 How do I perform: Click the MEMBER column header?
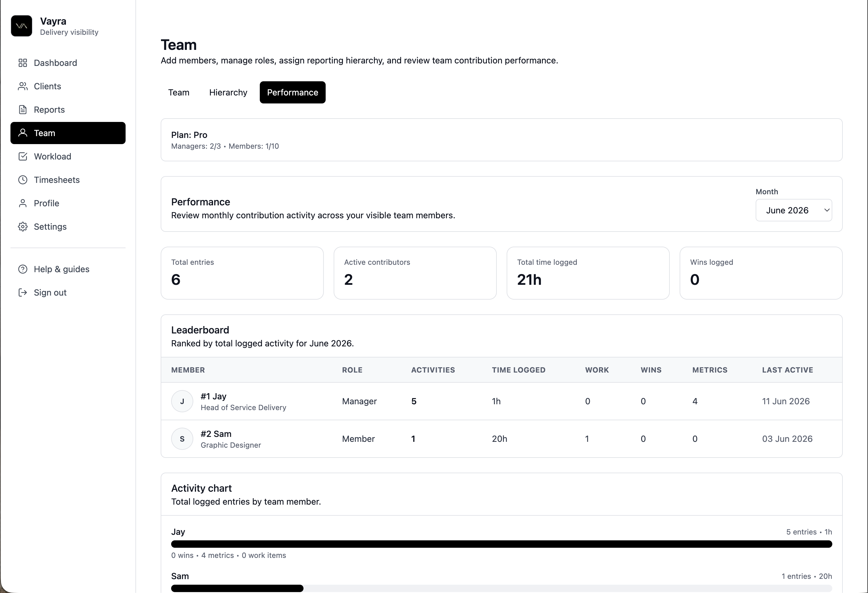click(188, 370)
